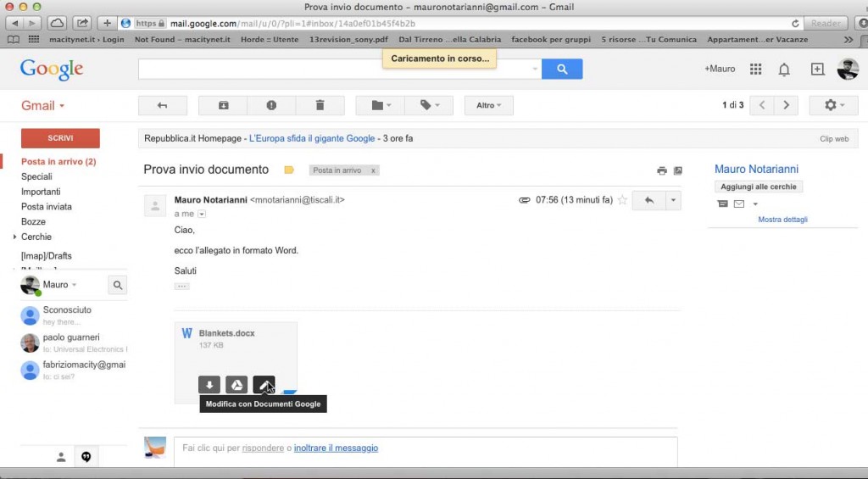Expand the Cerchie label

coord(14,237)
